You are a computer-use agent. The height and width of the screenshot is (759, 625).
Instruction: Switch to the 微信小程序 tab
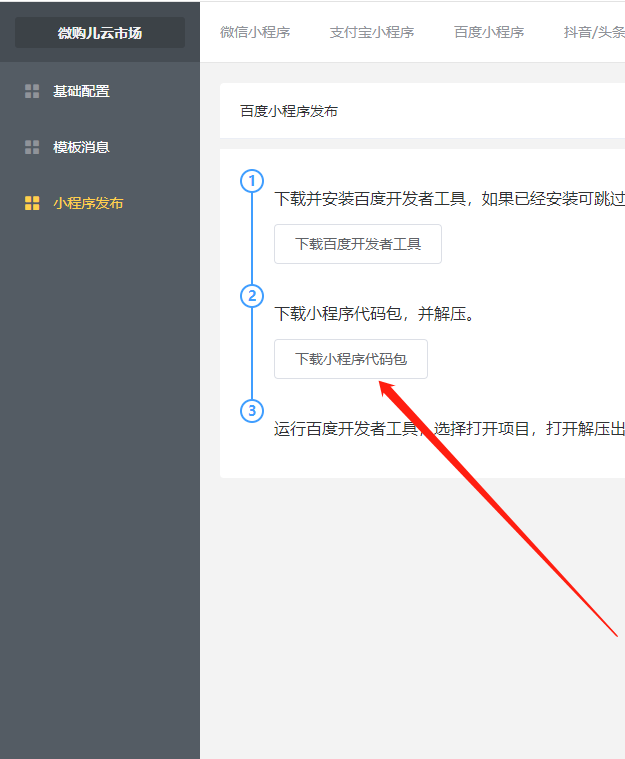(255, 32)
